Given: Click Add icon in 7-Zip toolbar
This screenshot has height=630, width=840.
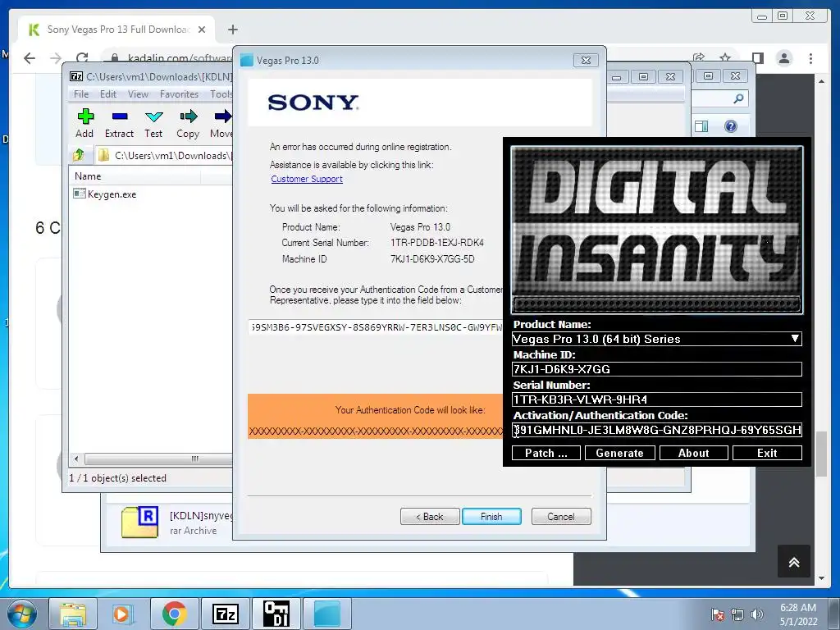Looking at the screenshot, I should pyautogui.click(x=84, y=123).
